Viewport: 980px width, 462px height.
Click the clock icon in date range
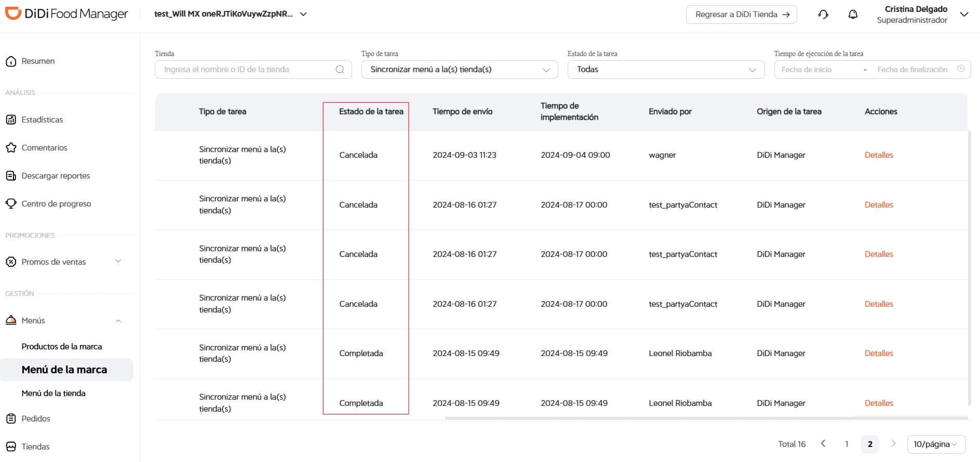[961, 69]
